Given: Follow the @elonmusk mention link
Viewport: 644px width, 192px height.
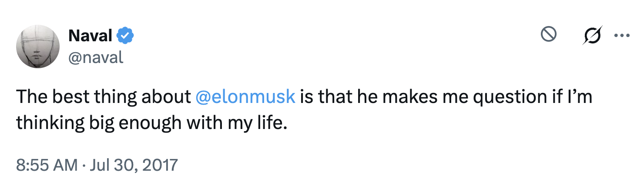Looking at the screenshot, I should click(245, 96).
